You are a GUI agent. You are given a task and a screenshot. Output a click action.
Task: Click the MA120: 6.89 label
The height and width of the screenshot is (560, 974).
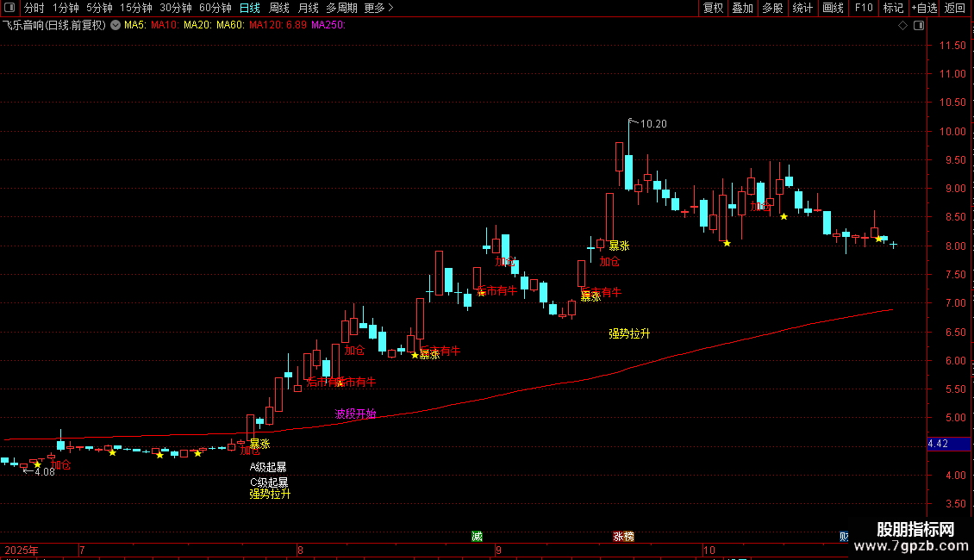pyautogui.click(x=278, y=26)
